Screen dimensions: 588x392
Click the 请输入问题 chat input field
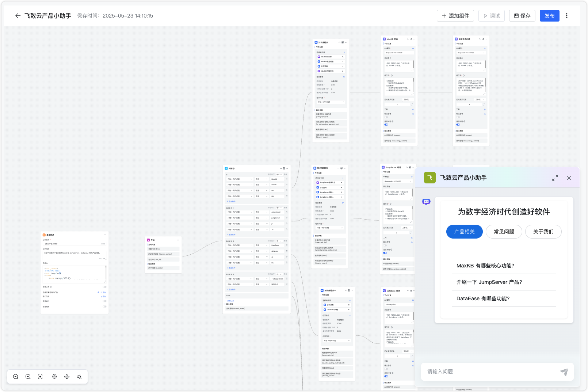click(491, 372)
